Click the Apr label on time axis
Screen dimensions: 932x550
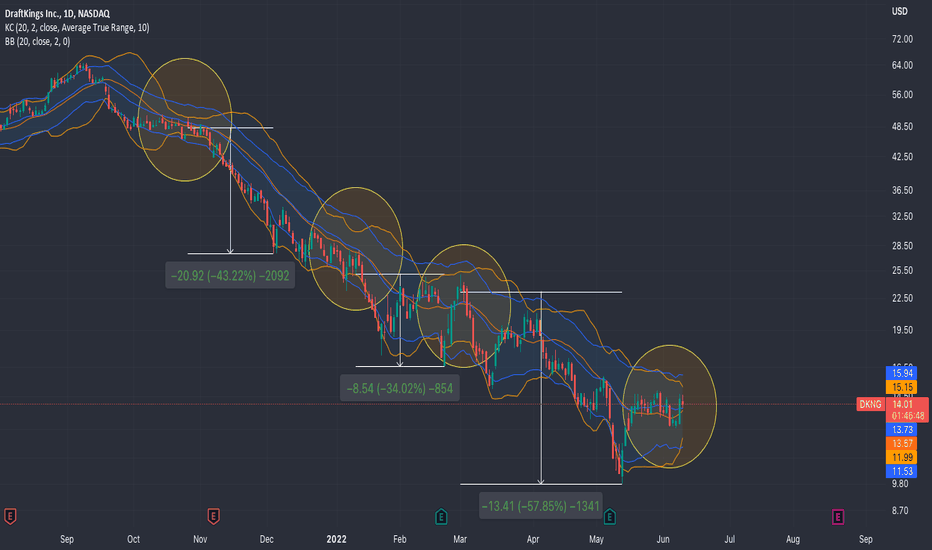(533, 539)
